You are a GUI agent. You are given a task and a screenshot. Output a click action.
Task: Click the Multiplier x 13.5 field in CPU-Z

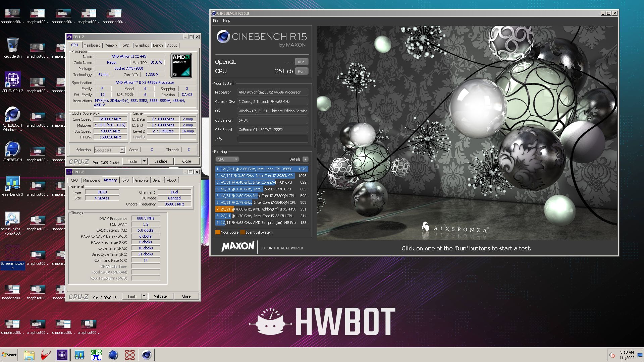pyautogui.click(x=110, y=125)
